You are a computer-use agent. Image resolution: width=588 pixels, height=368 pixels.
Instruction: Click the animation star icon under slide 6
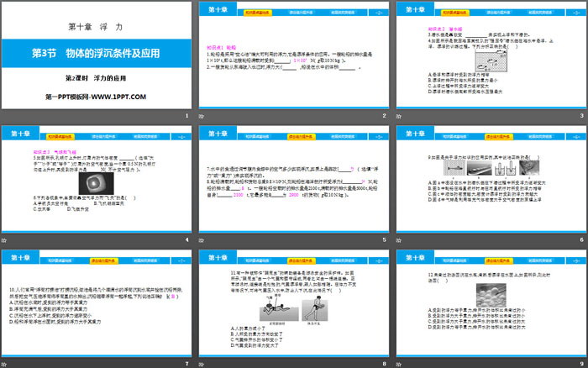click(x=399, y=240)
